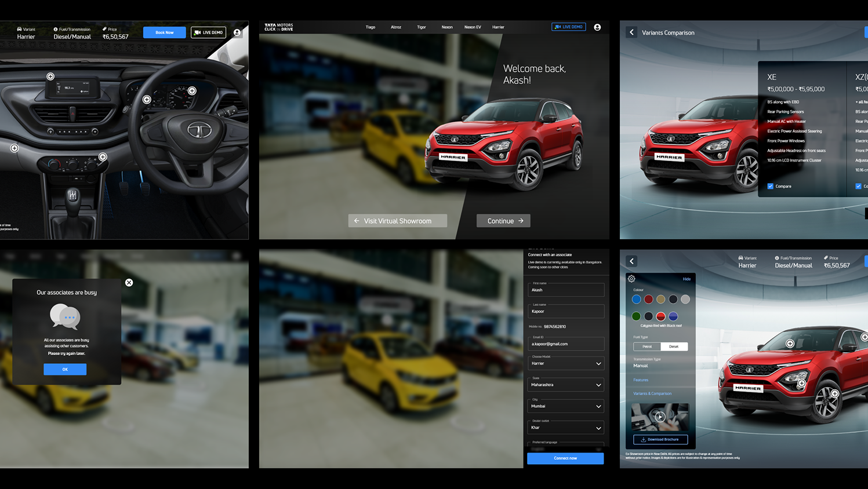
Task: Choose the gold colour swatch
Action: point(661,300)
